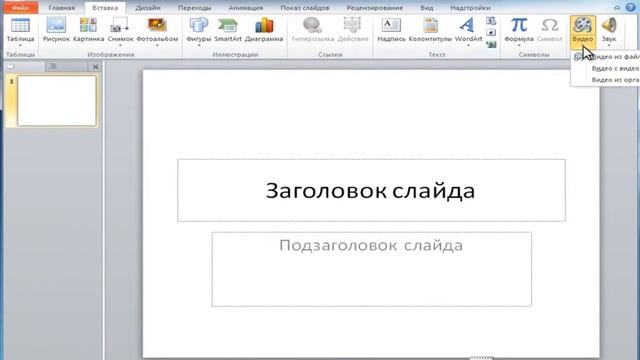Minimize the ribbon with the caret icon
This screenshot has height=360, width=640.
tap(617, 7)
